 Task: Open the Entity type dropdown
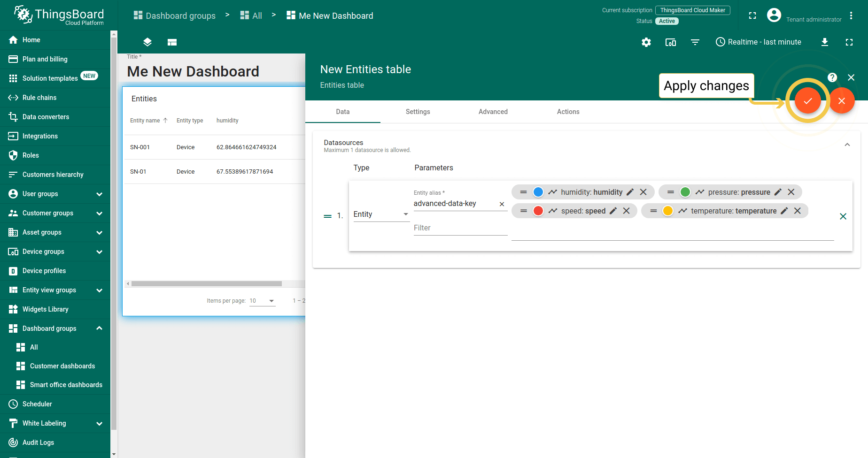click(x=381, y=214)
